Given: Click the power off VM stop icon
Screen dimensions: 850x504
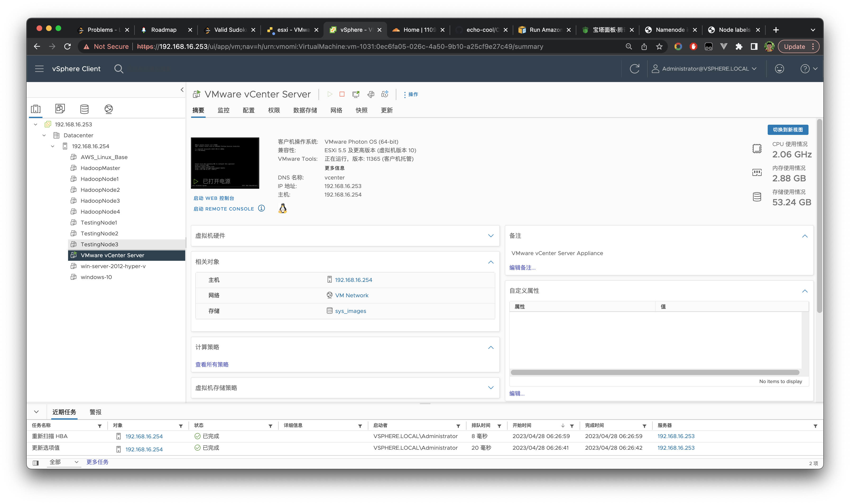Looking at the screenshot, I should pos(342,94).
